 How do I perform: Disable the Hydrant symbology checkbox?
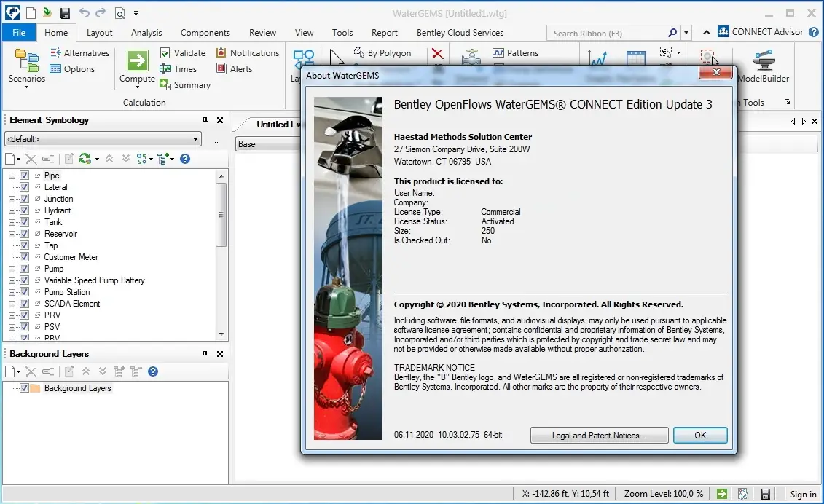point(24,210)
